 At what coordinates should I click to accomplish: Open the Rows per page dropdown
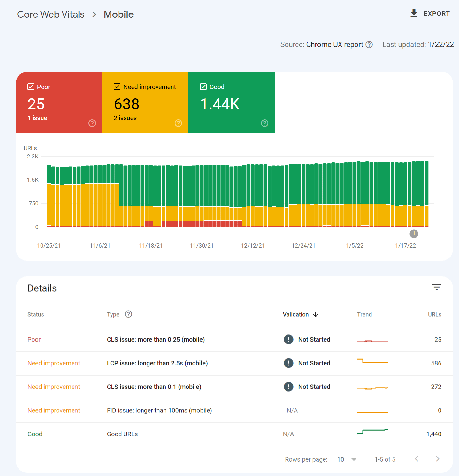[347, 459]
